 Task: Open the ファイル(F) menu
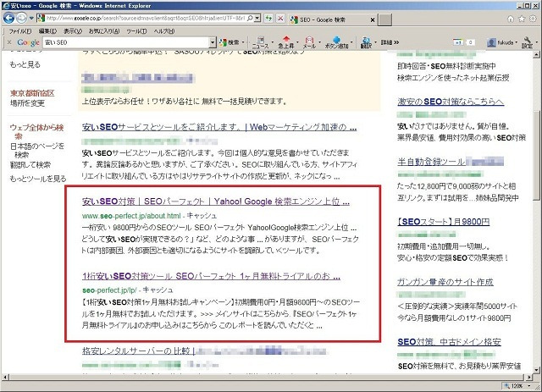click(20, 31)
